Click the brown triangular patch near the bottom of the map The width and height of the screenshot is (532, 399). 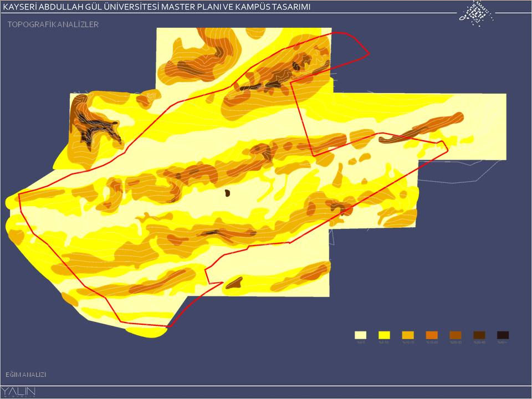[x=234, y=283]
